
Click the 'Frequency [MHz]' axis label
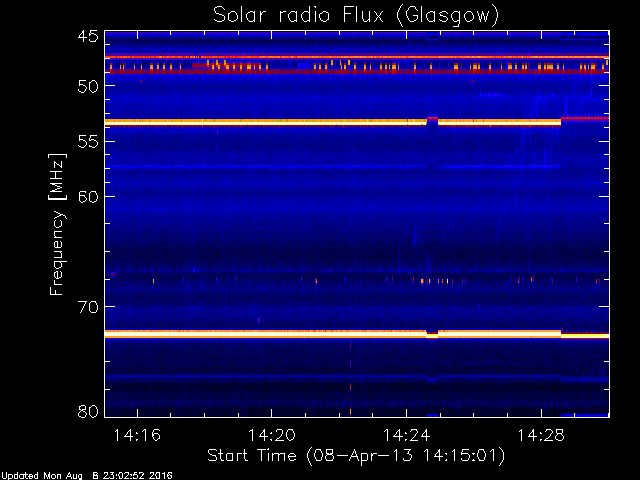(x=58, y=224)
